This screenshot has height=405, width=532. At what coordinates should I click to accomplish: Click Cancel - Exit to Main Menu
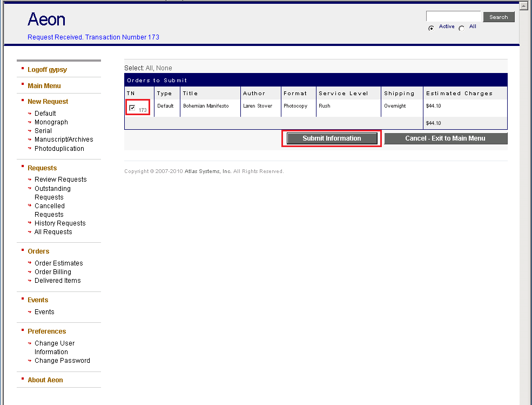click(446, 138)
